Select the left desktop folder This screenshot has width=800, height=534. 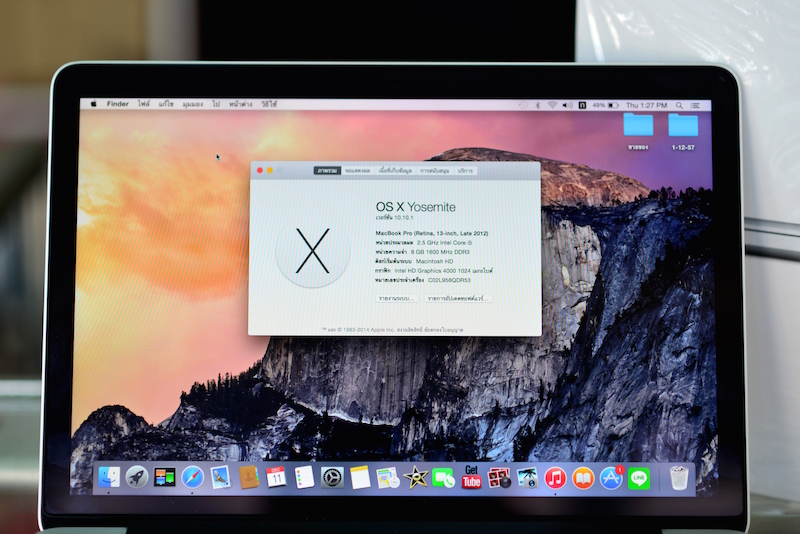[x=638, y=132]
